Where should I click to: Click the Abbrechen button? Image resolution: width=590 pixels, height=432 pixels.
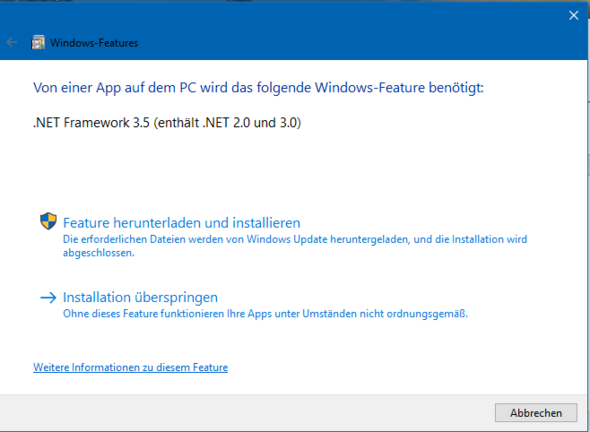(x=536, y=413)
